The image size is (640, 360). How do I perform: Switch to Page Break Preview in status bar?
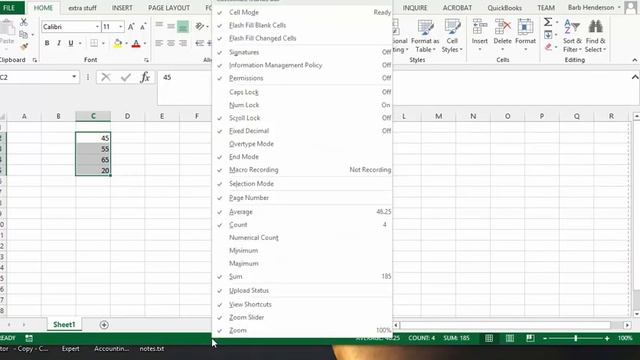(530, 338)
